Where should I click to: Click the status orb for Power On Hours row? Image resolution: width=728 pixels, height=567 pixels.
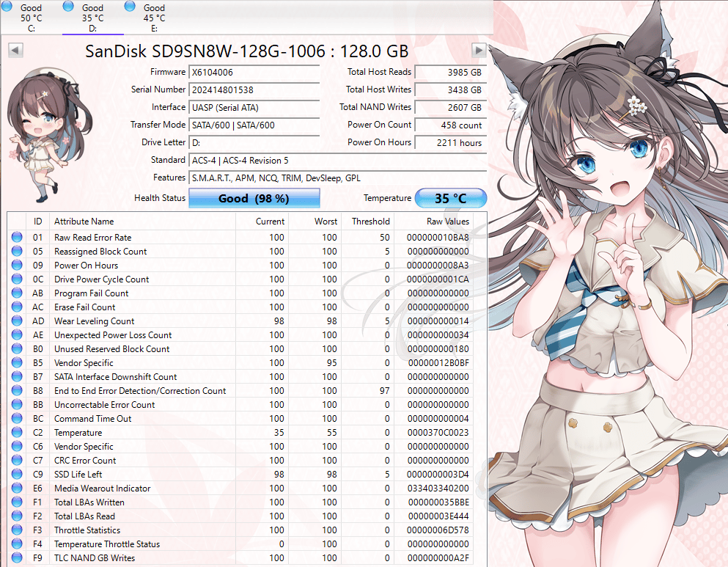[17, 265]
